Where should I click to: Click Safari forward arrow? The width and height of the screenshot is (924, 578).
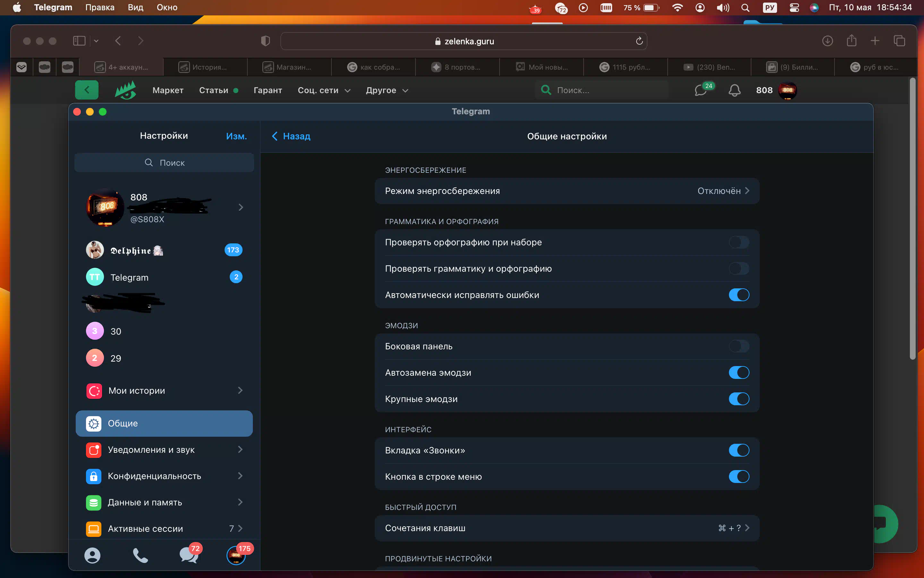tap(141, 41)
